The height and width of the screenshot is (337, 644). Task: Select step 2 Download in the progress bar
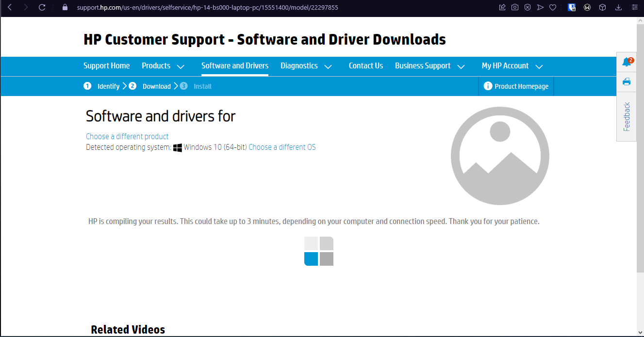point(151,86)
